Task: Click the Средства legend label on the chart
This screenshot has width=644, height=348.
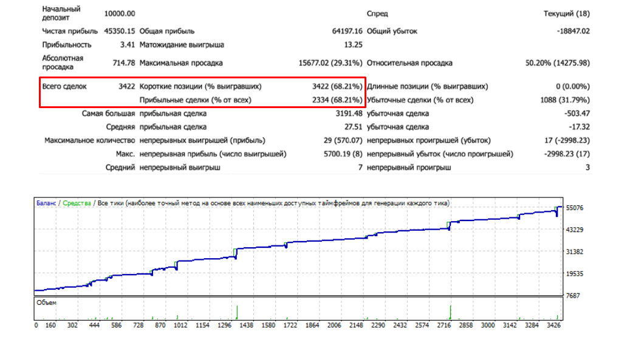Action: pyautogui.click(x=77, y=203)
